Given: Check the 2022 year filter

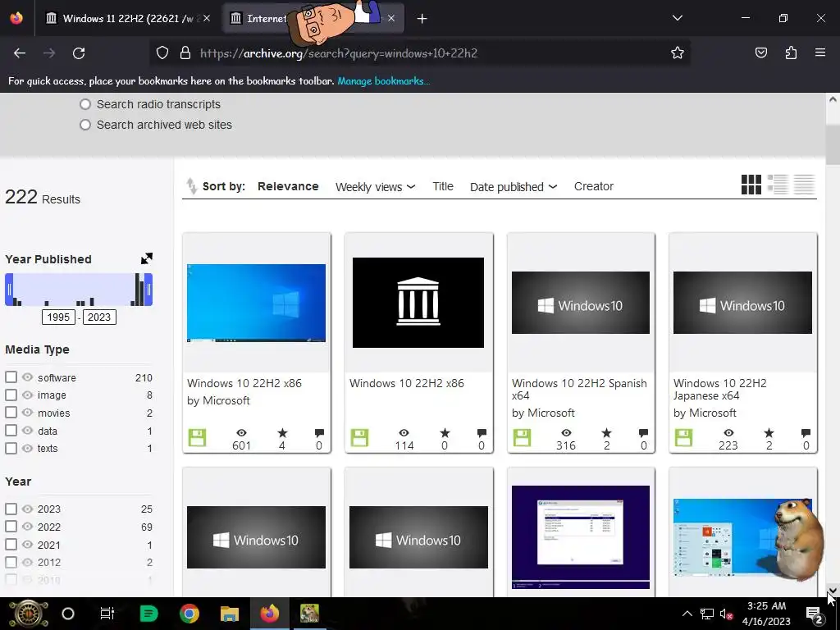Looking at the screenshot, I should coord(11,526).
